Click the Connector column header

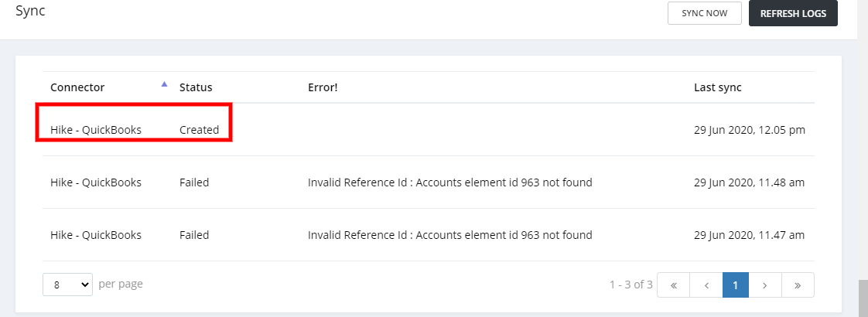pos(77,87)
